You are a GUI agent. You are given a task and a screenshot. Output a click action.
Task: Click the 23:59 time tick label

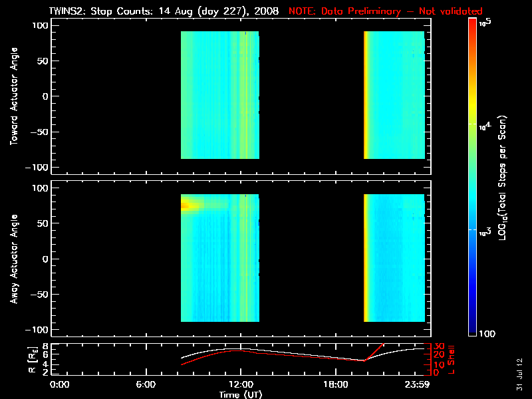pyautogui.click(x=417, y=384)
